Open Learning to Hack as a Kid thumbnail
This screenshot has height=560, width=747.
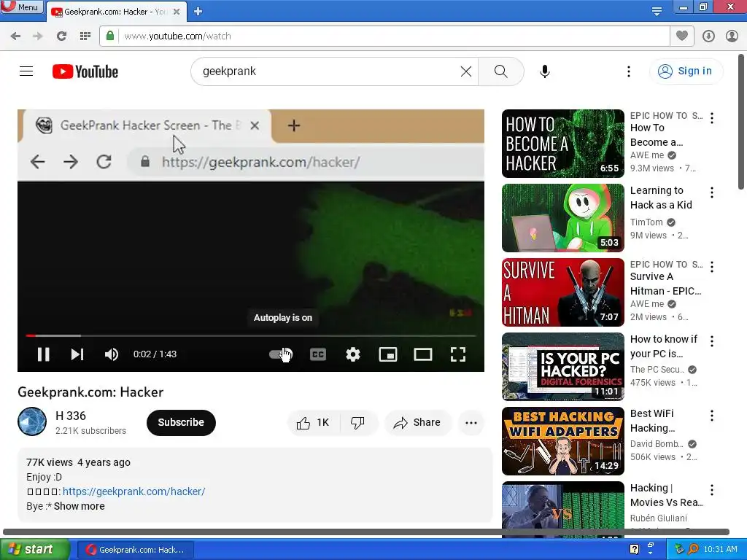coord(562,217)
